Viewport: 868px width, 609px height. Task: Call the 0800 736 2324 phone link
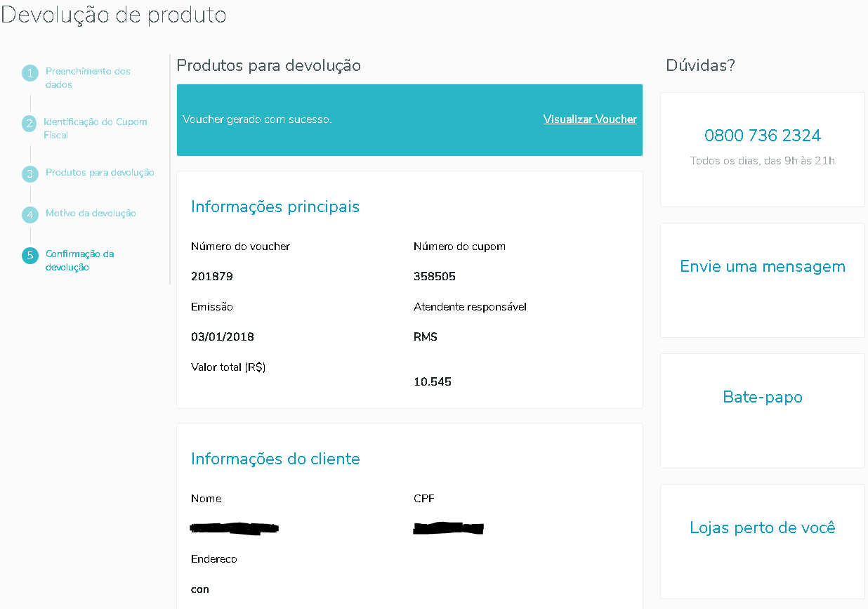point(762,136)
